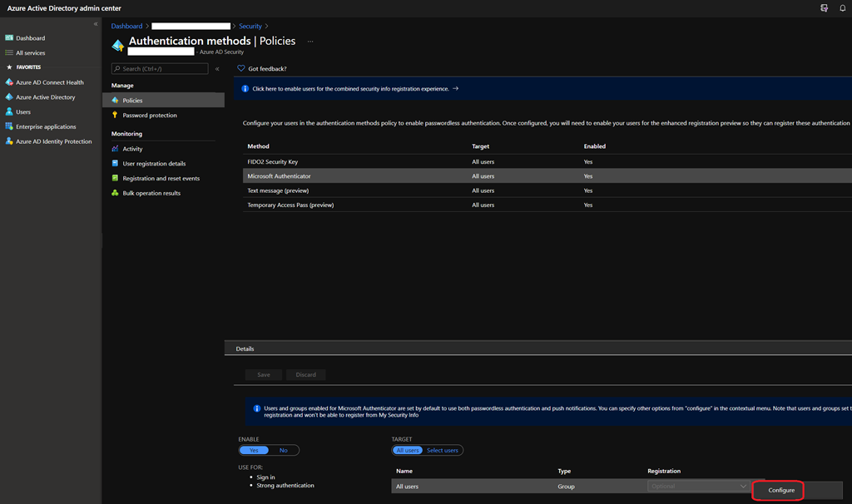Collapse the Manage menu pane chevron

pyautogui.click(x=217, y=69)
